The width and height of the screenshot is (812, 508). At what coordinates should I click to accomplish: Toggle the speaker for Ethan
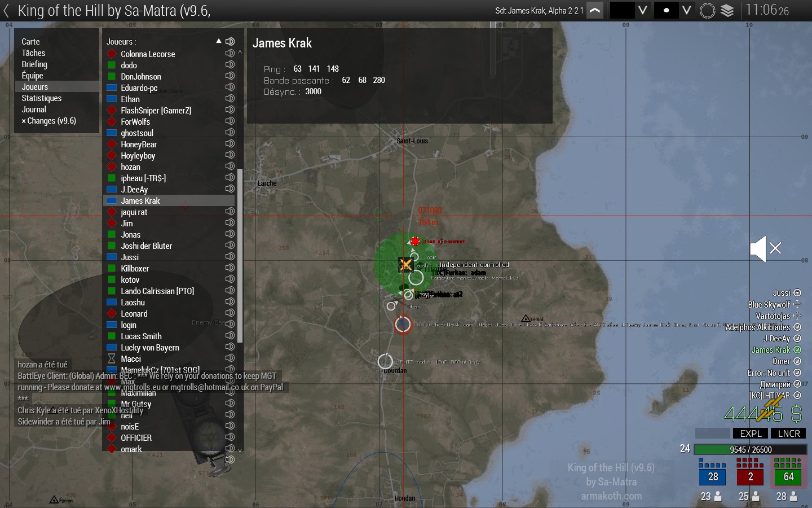tap(230, 99)
